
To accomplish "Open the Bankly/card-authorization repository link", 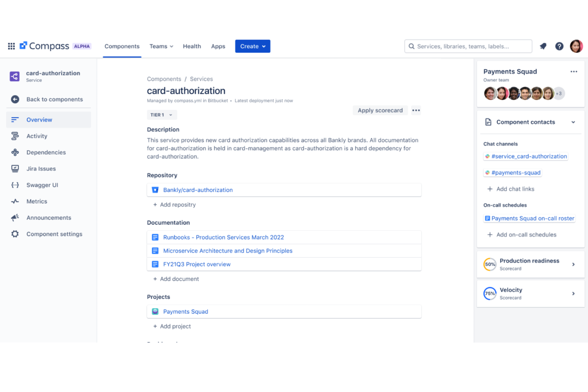I will pyautogui.click(x=198, y=190).
